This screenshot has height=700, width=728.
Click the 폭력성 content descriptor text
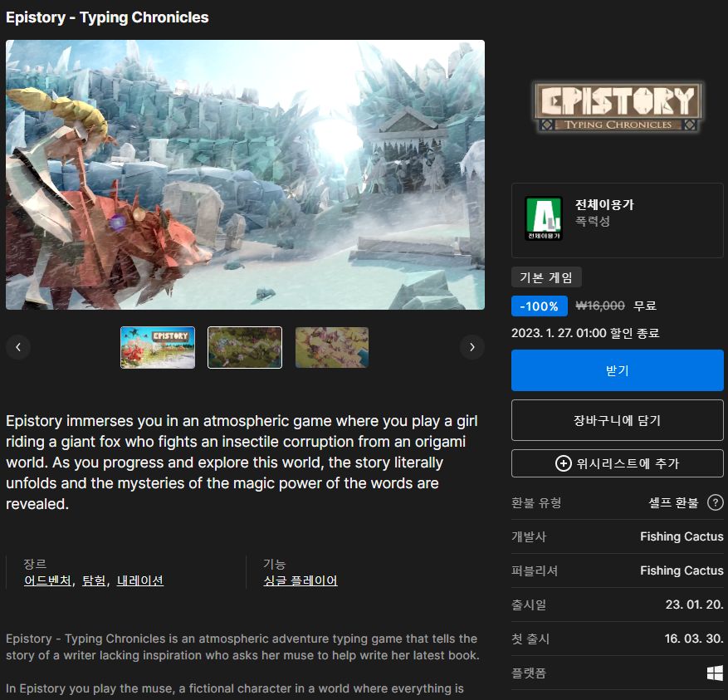pos(593,221)
